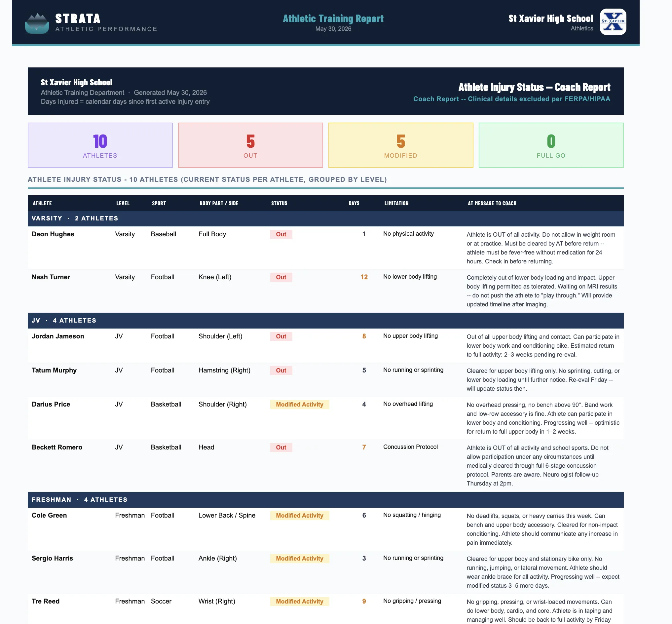Click the Out badge for Tatum Murphy
Image resolution: width=672 pixels, height=624 pixels.
[281, 370]
